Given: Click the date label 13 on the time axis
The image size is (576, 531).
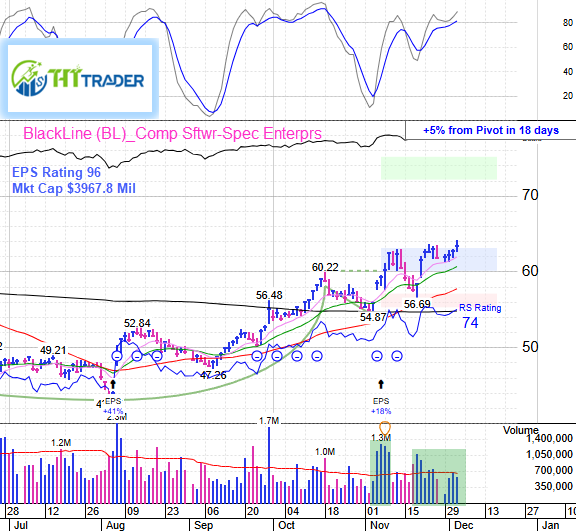Looking at the screenshot, I should point(493,511).
